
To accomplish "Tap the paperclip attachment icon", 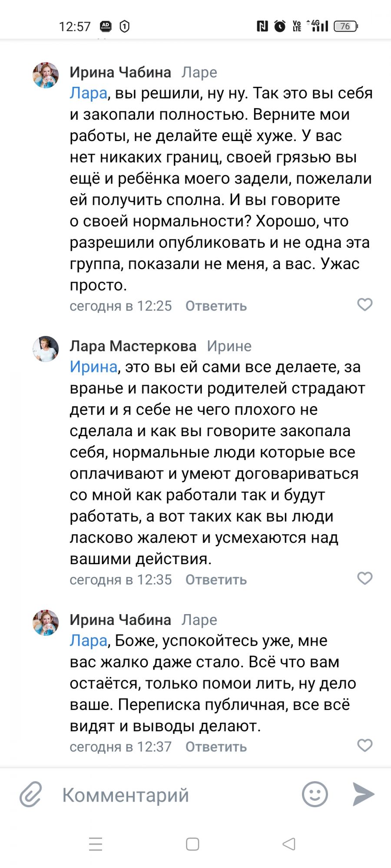I will click(x=31, y=794).
